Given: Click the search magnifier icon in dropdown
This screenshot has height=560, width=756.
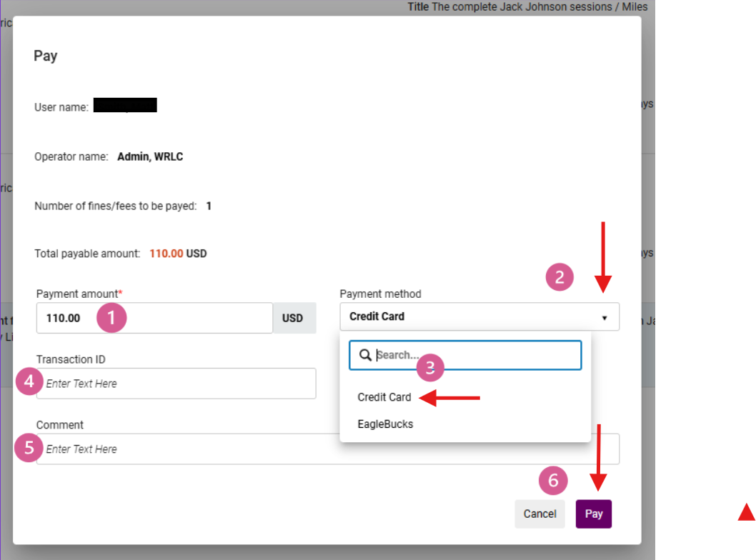Looking at the screenshot, I should click(x=364, y=355).
